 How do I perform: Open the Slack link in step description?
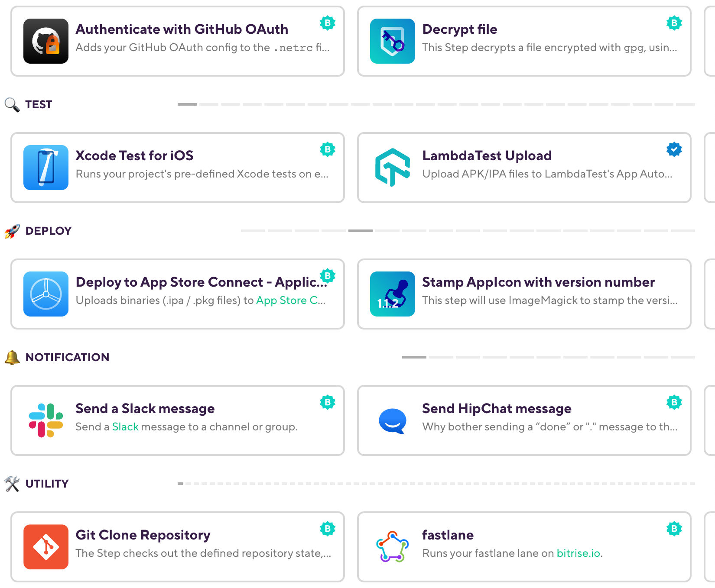click(125, 426)
